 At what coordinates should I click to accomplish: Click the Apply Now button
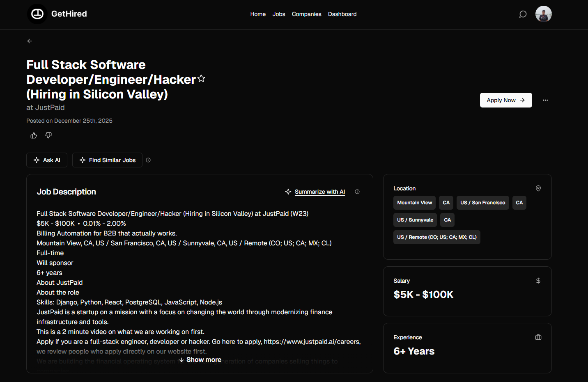[x=506, y=100]
